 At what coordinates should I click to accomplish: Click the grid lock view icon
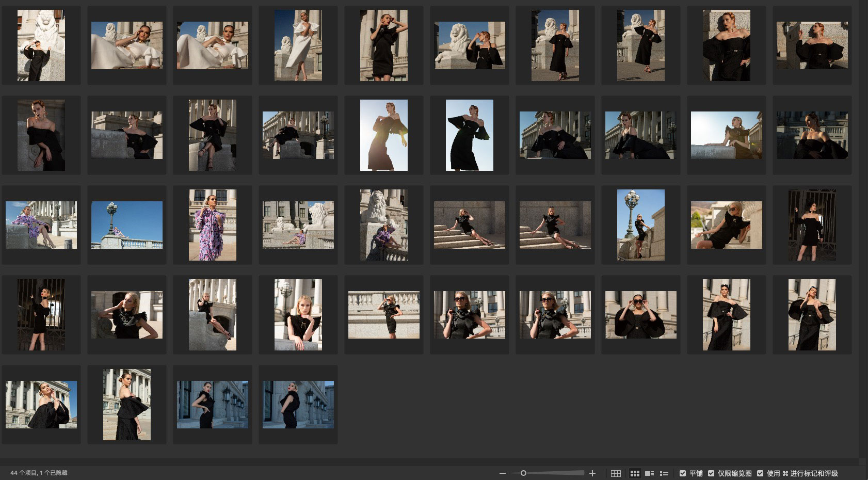[x=616, y=473]
